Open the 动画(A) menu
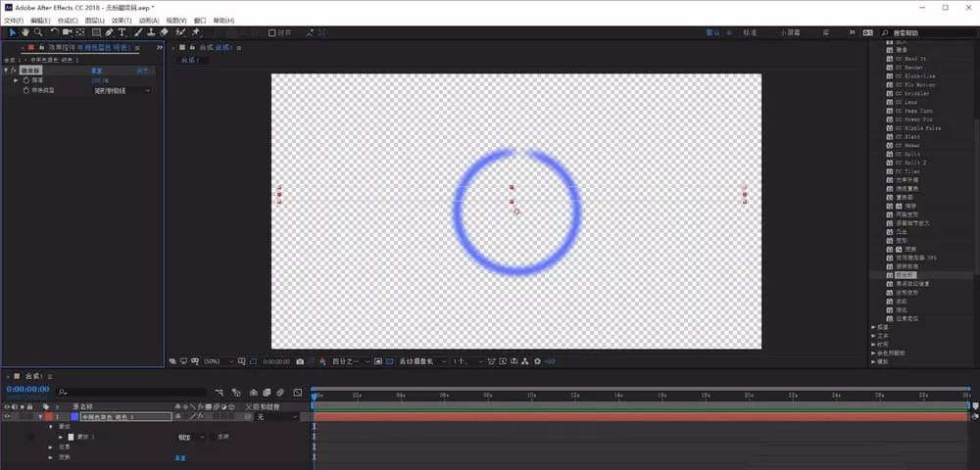The width and height of the screenshot is (980, 470). tap(149, 21)
